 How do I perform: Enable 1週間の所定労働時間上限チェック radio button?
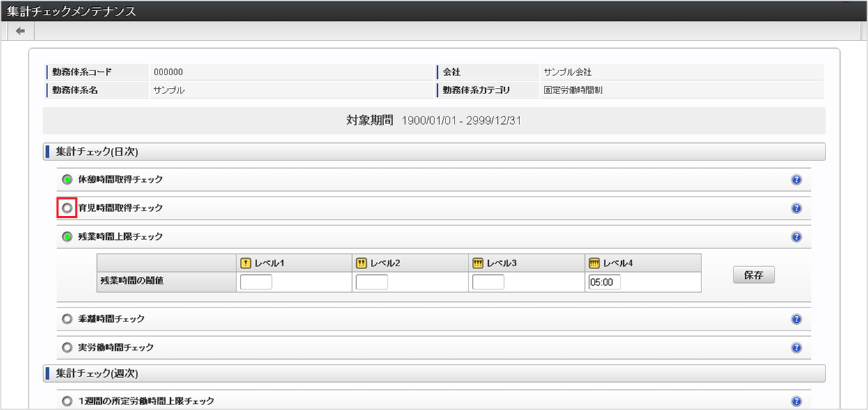(x=67, y=402)
